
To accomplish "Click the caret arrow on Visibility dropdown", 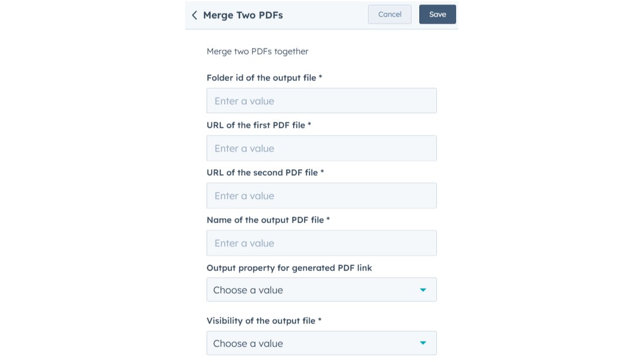I will 423,343.
